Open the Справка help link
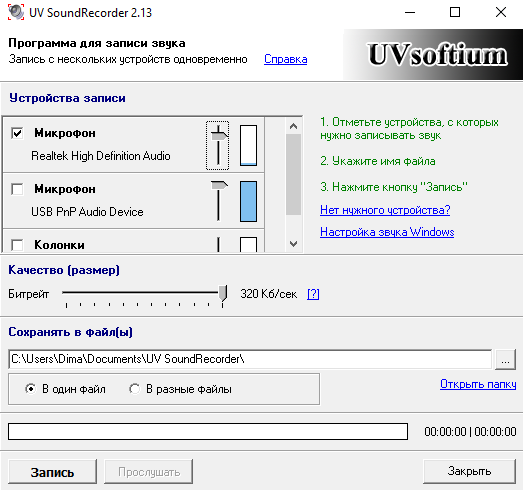 (x=286, y=59)
